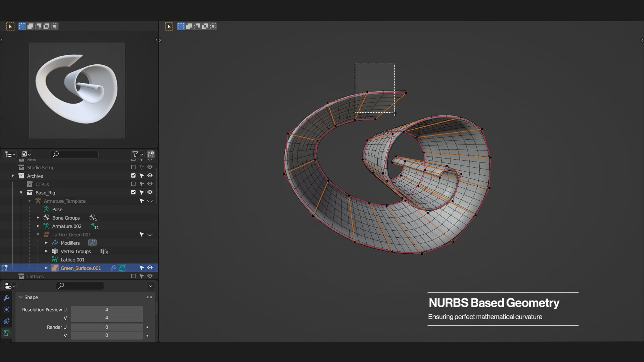The height and width of the screenshot is (362, 644).
Task: Select the Pose item in outliner
Action: 57,209
